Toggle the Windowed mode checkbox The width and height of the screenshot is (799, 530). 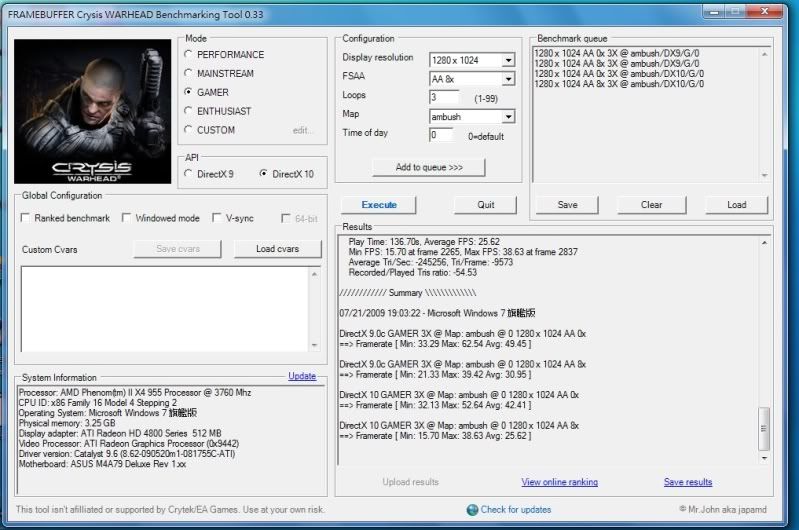(126, 218)
